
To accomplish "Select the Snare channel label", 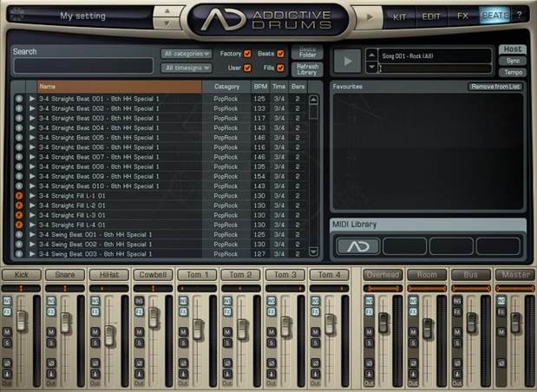I will [65, 275].
